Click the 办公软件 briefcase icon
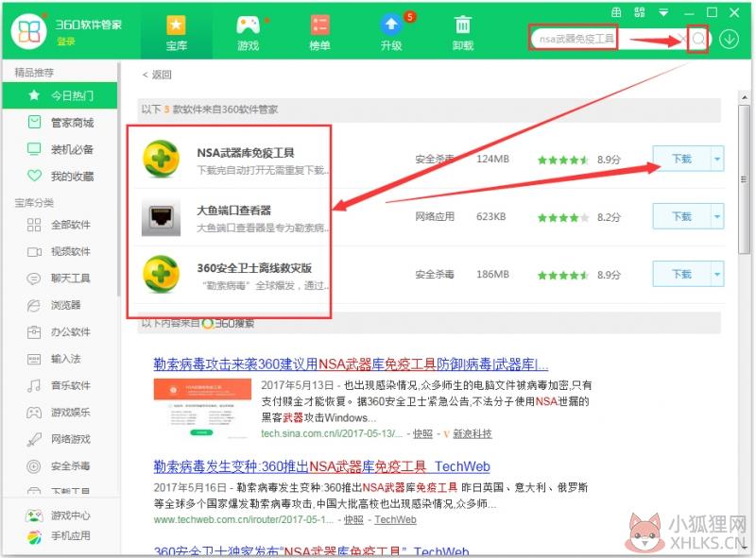 (34, 332)
